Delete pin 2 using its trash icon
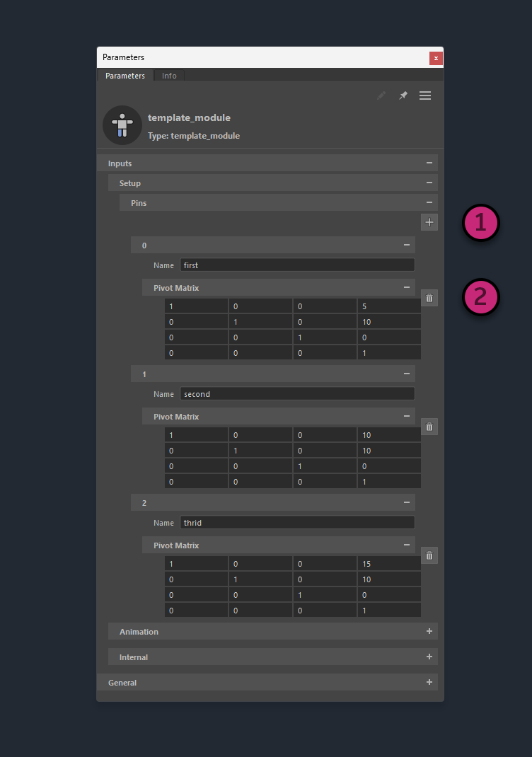Viewport: 532px width, 757px height. [429, 555]
